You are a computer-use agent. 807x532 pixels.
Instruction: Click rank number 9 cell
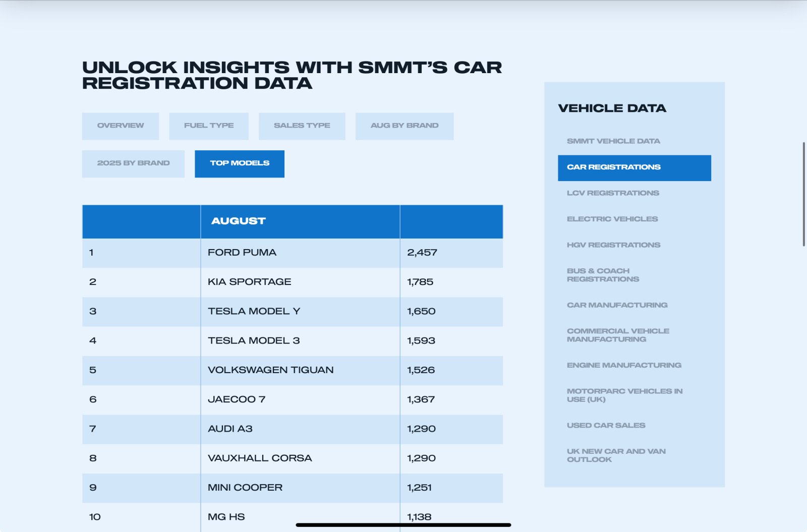click(141, 488)
